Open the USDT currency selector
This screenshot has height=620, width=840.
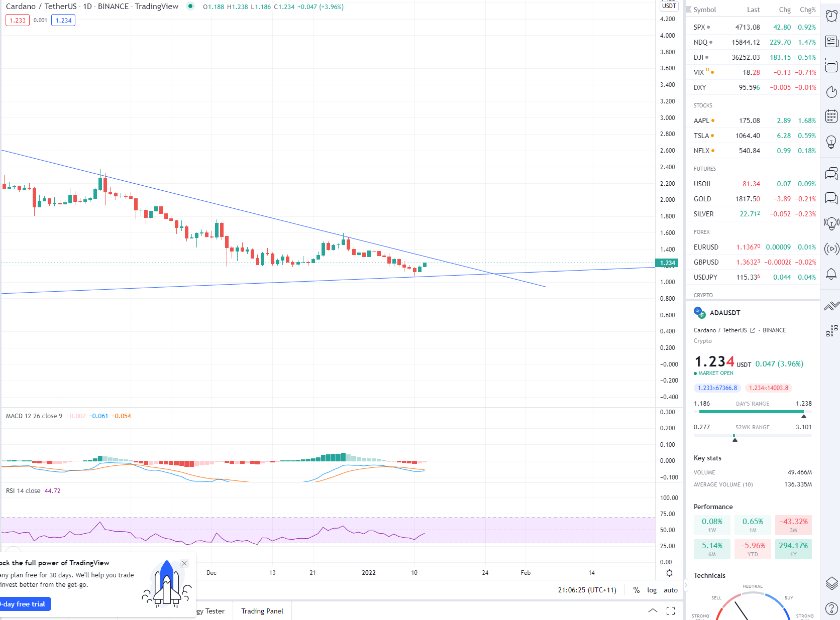tap(669, 6)
